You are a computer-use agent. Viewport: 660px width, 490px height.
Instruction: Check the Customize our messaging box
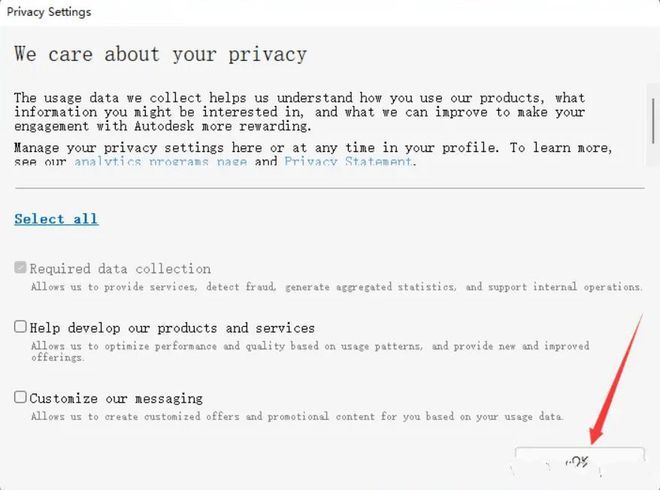click(20, 397)
